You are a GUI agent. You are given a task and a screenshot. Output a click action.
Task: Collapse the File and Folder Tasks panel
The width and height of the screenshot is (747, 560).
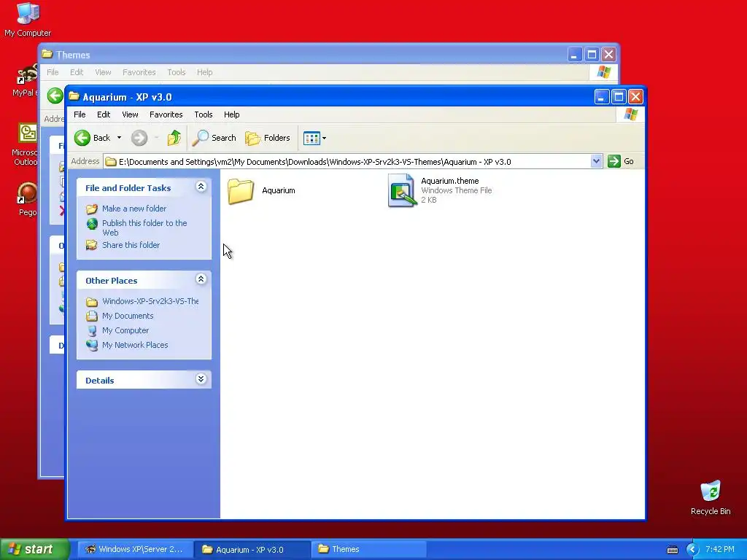tap(201, 187)
